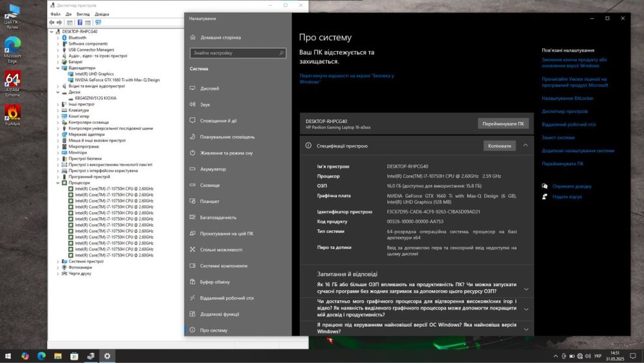Click the taskbar clock showing 14:51
Viewport: 644px width, 363px height.
tap(615, 356)
